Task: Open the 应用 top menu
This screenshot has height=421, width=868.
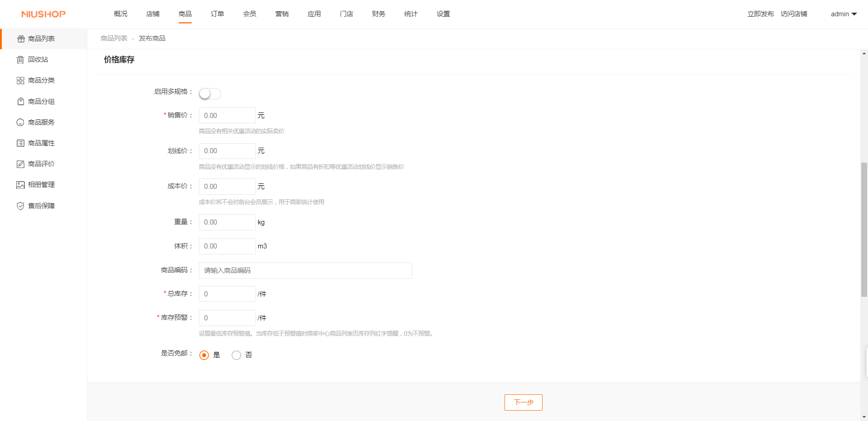Action: point(314,14)
